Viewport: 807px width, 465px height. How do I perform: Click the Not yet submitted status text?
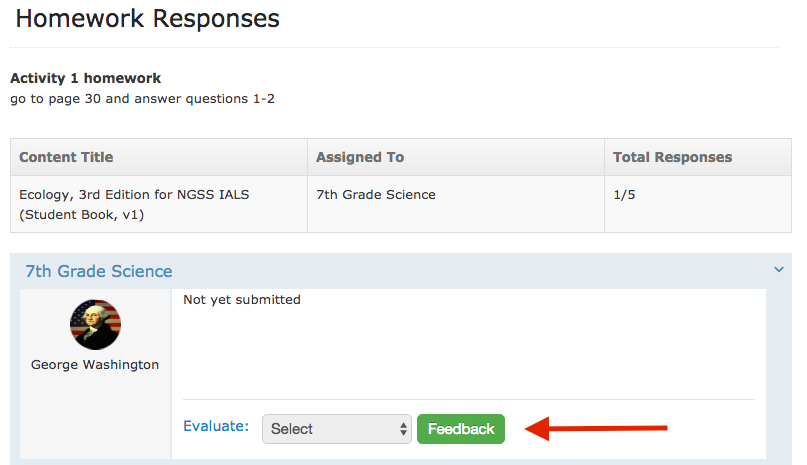click(x=242, y=300)
